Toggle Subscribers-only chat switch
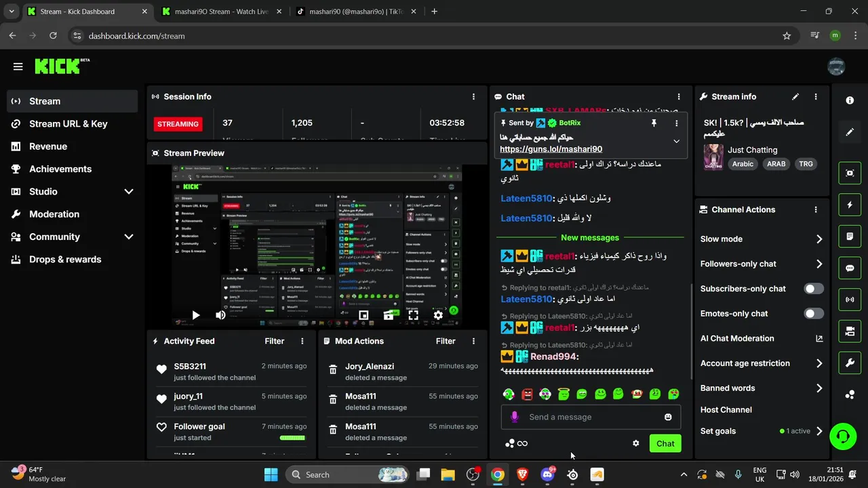Image resolution: width=868 pixels, height=488 pixels. click(x=814, y=289)
